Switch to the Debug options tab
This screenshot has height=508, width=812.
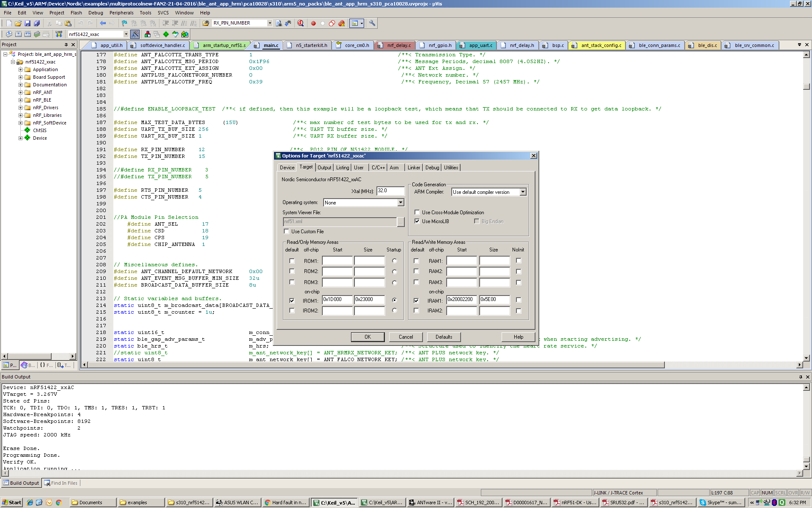pos(432,168)
